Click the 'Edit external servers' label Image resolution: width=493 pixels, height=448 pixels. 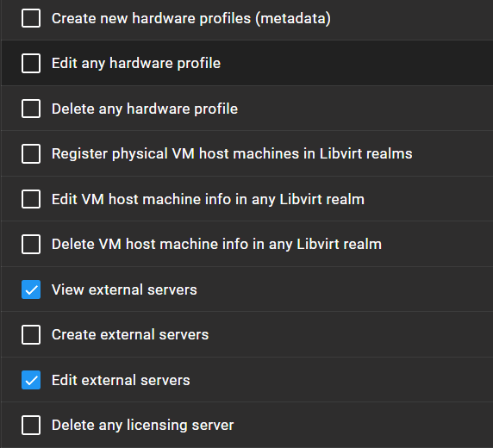pos(121,380)
